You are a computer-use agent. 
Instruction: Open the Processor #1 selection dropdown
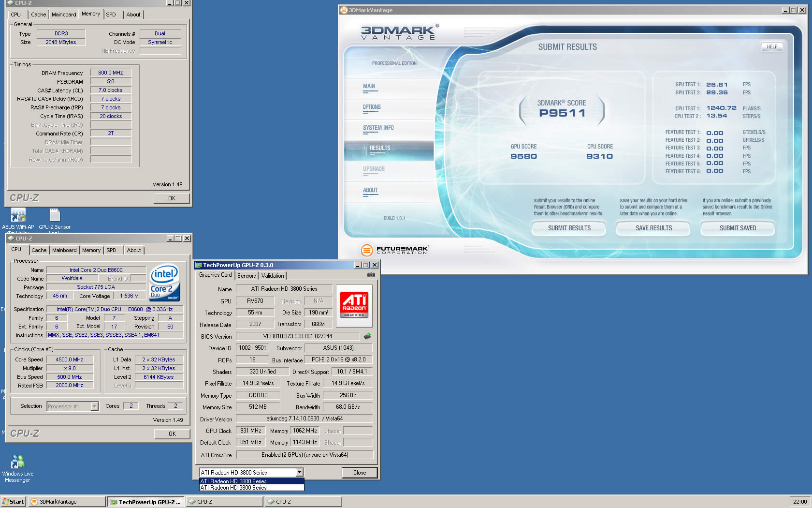point(94,406)
